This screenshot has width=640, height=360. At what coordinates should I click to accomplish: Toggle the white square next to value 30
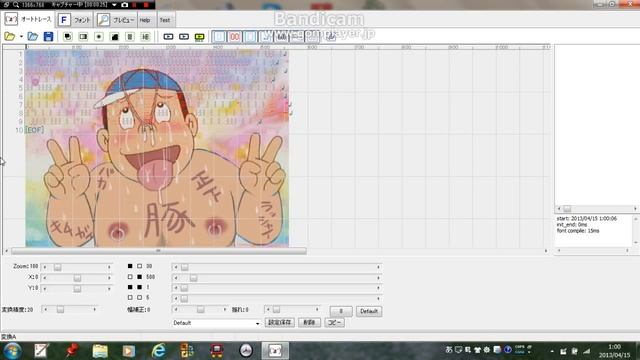(x=140, y=266)
